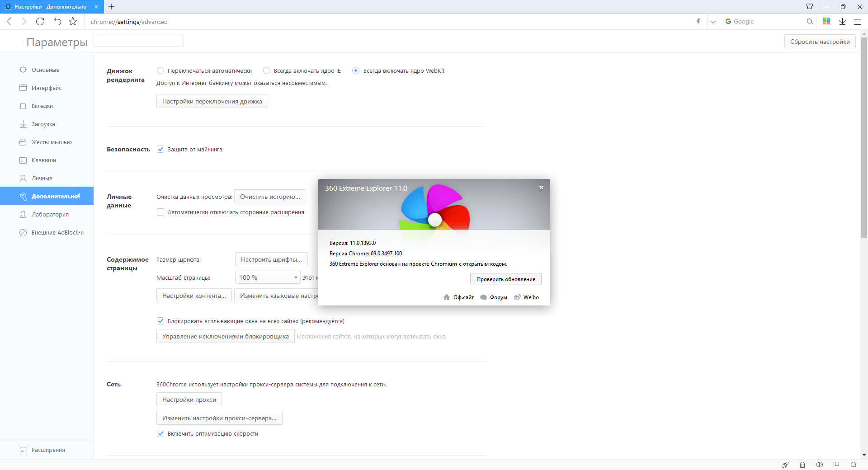Open the Интерфейс settings section
868x470 pixels.
(x=47, y=88)
